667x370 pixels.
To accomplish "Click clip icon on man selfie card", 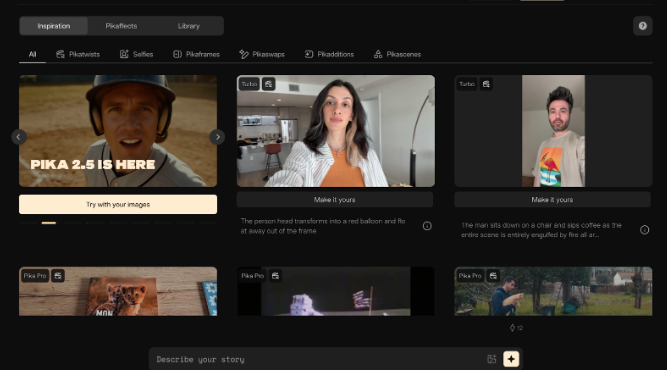I will coord(486,84).
